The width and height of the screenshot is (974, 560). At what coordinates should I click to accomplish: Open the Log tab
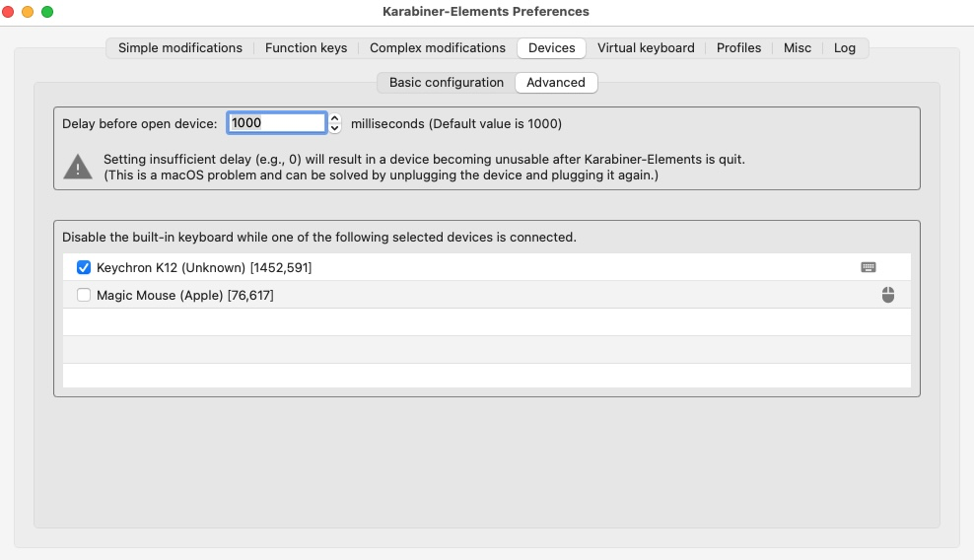coord(844,48)
